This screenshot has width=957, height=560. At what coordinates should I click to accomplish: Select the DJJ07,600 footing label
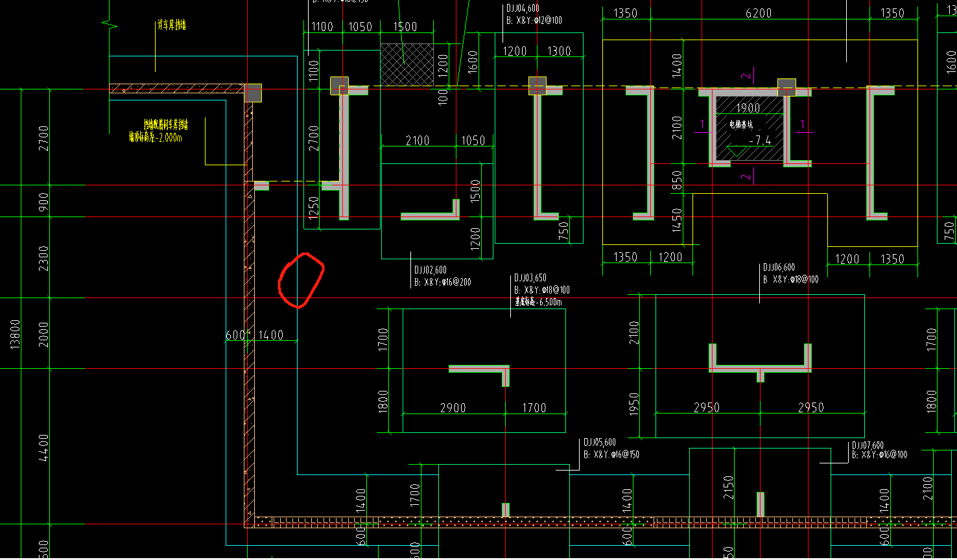(x=868, y=445)
